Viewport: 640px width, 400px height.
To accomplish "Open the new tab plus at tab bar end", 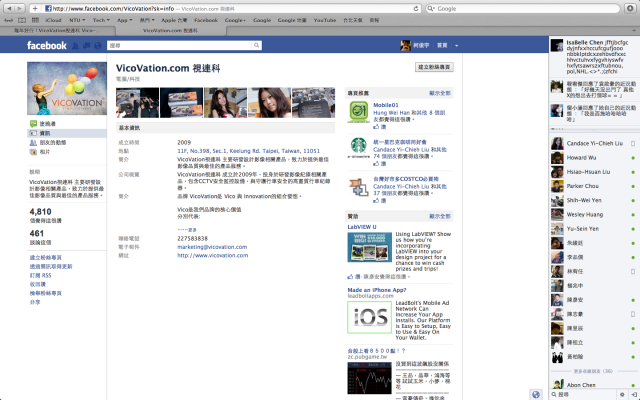I will click(x=634, y=30).
